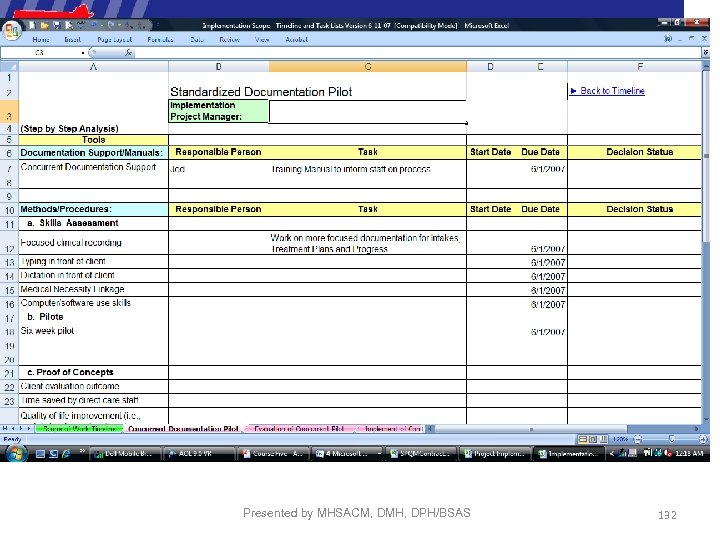Image resolution: width=720 pixels, height=540 pixels.
Task: Click the Windows Start orb
Action: [15, 454]
